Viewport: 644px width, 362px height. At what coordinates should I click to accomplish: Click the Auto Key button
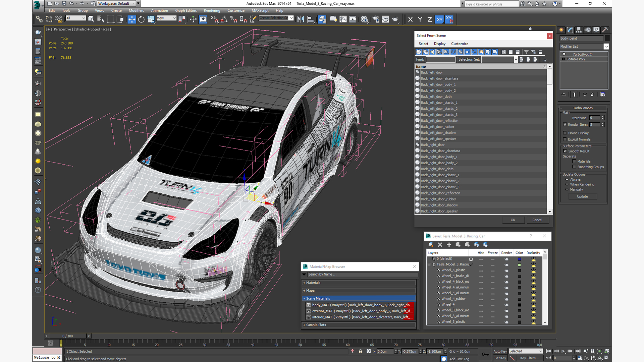500,352
